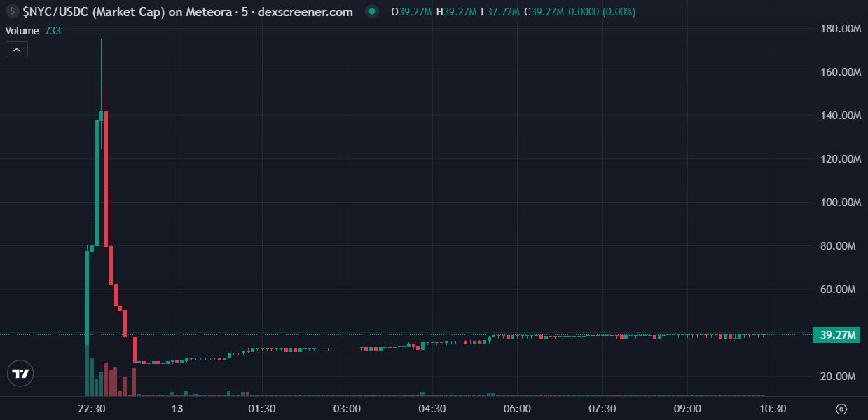
Task: Click the 06:00 time axis label
Action: pos(517,409)
